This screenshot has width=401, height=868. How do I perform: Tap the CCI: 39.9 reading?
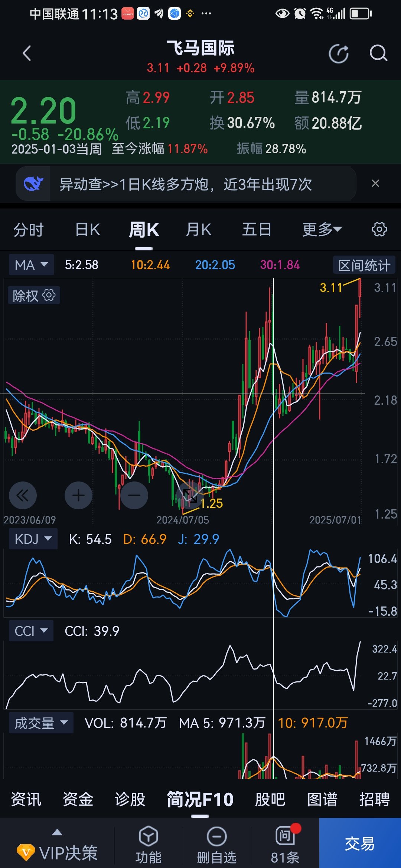[x=92, y=631]
